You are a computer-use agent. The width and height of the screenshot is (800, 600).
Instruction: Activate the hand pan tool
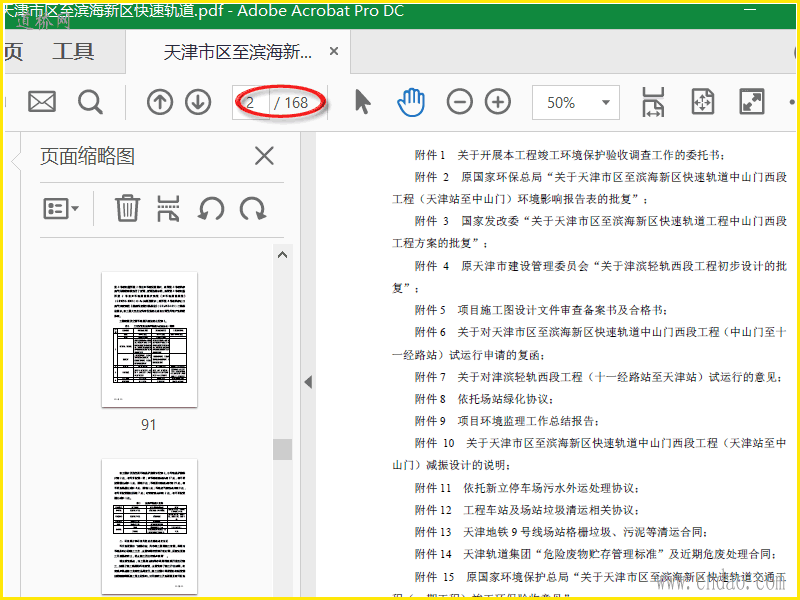click(411, 102)
